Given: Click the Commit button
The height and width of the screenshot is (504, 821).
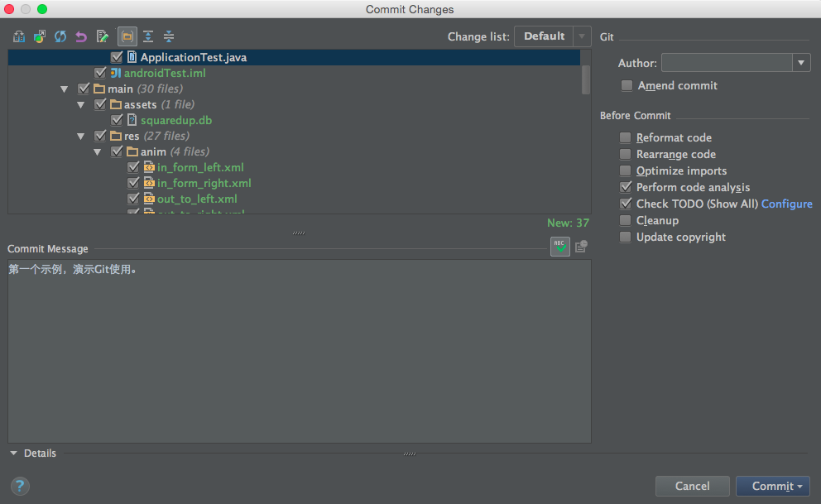Looking at the screenshot, I should (x=773, y=486).
